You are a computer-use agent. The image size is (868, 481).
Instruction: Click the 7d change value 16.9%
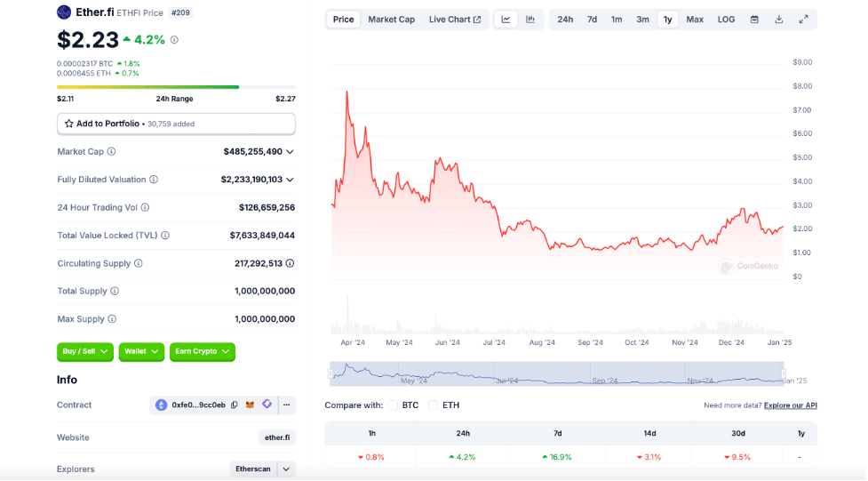tap(557, 457)
